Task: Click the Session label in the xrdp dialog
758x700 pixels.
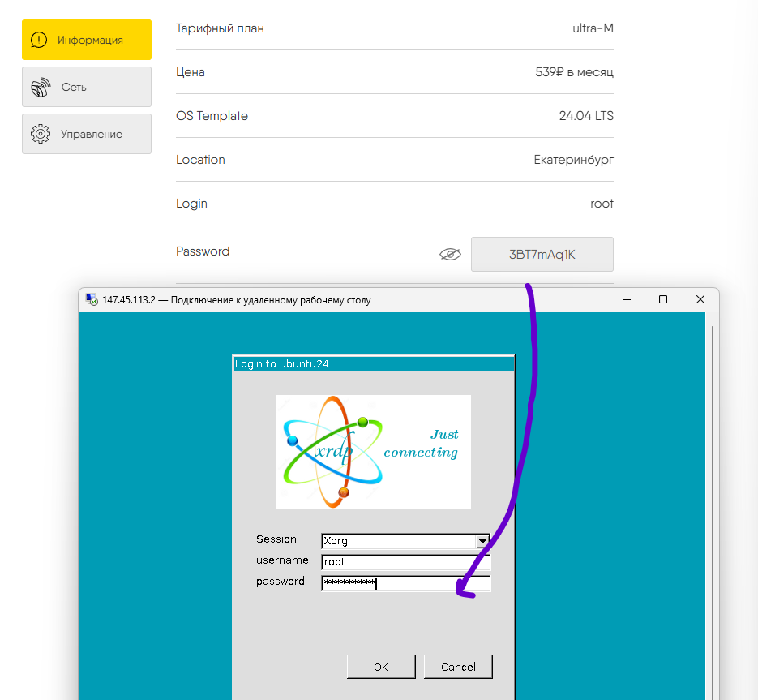Action: 276,539
